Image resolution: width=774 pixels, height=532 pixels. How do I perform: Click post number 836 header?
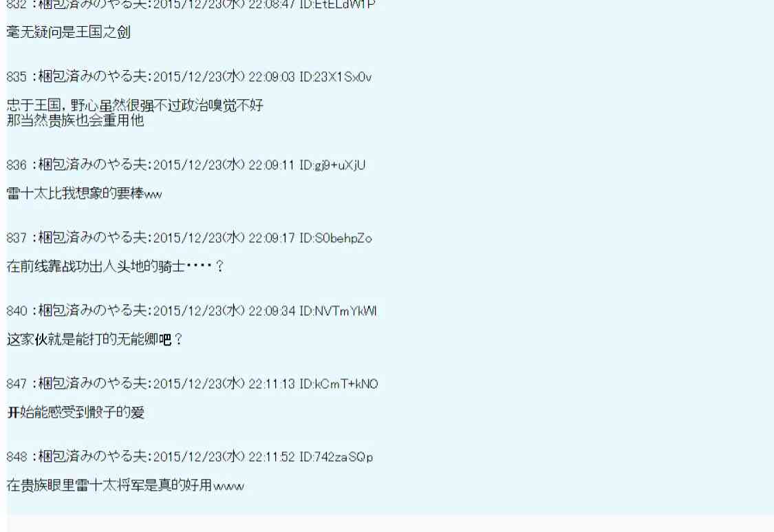click(186, 164)
